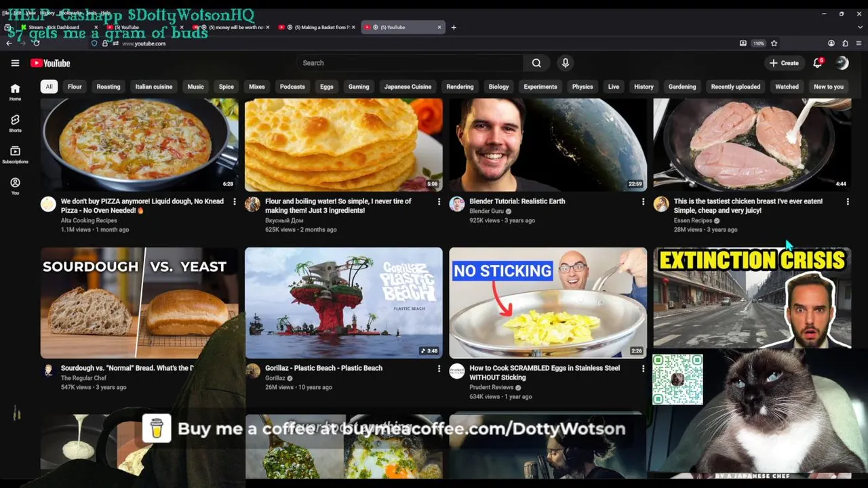This screenshot has height=488, width=868.
Task: Select the All filter chip
Action: (x=49, y=87)
